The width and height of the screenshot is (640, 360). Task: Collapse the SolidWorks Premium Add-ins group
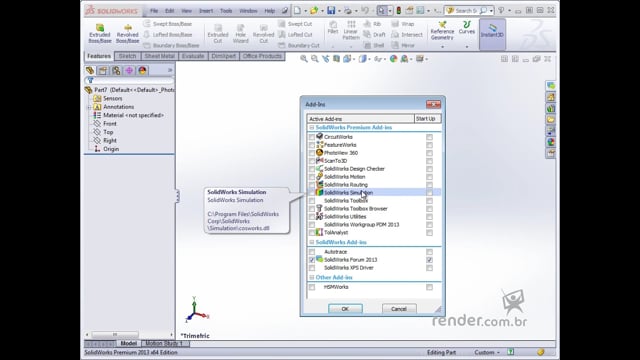311,128
